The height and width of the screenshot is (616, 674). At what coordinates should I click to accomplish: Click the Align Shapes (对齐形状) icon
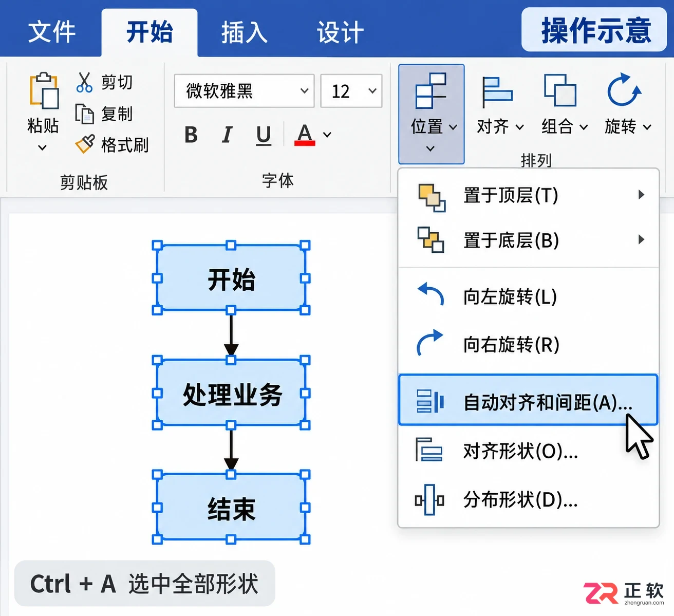pyautogui.click(x=429, y=450)
